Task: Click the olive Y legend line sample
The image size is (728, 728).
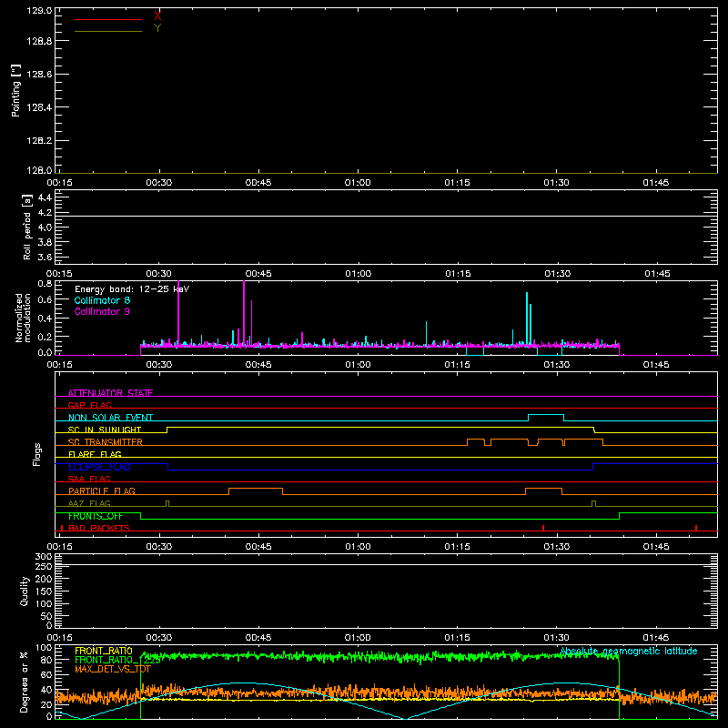Action: click(x=108, y=31)
